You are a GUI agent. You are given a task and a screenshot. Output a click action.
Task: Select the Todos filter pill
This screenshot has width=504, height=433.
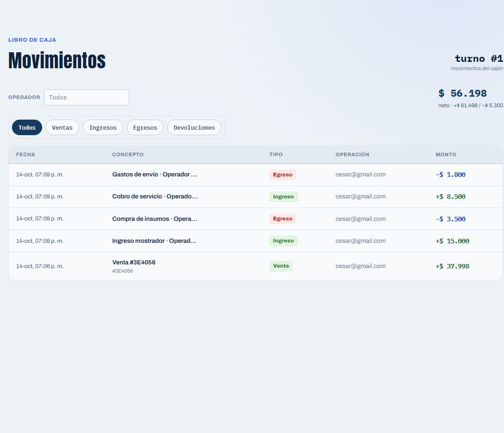(x=27, y=128)
